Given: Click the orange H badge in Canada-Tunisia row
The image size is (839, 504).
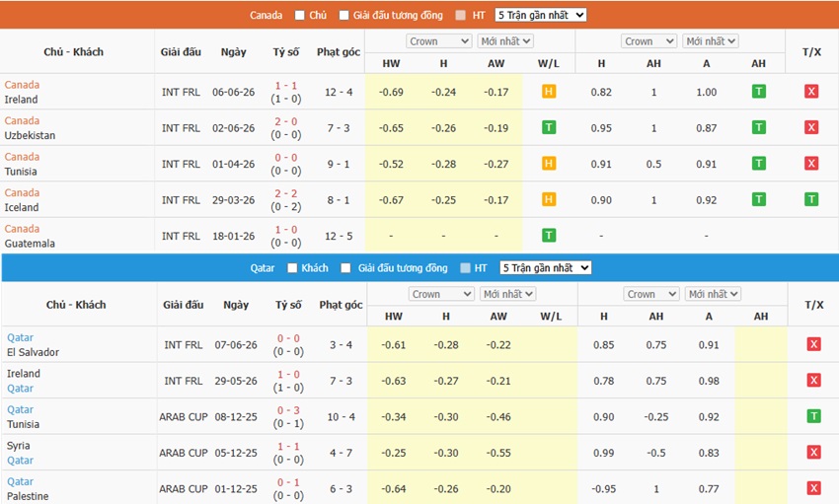Looking at the screenshot, I should click(549, 163).
